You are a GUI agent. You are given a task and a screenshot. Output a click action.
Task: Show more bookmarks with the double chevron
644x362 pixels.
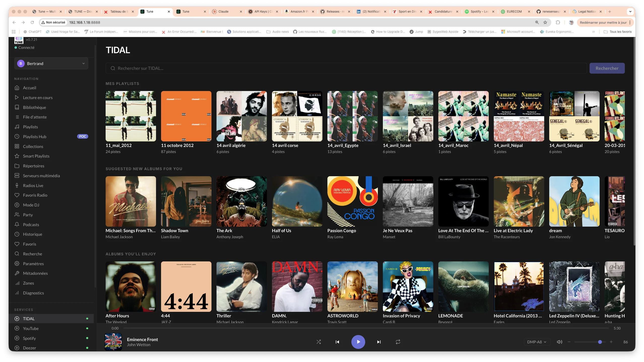coord(593,32)
